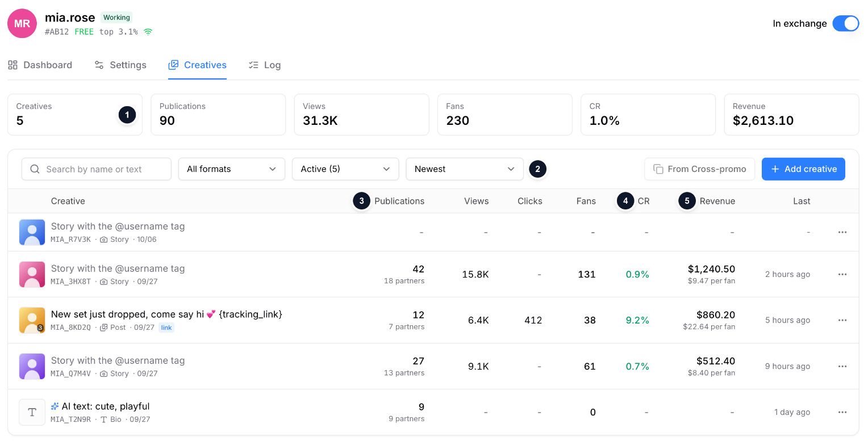Click the Add creative button
This screenshot has width=868, height=445.
point(803,169)
